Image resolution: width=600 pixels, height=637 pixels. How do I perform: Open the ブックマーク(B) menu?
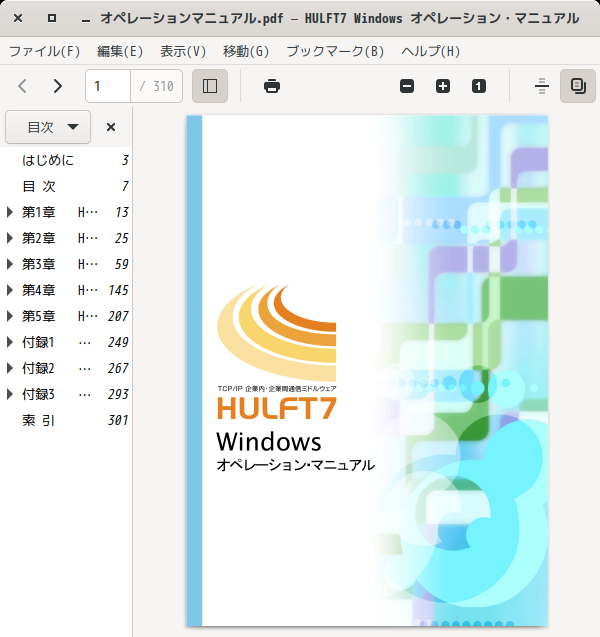[x=335, y=52]
